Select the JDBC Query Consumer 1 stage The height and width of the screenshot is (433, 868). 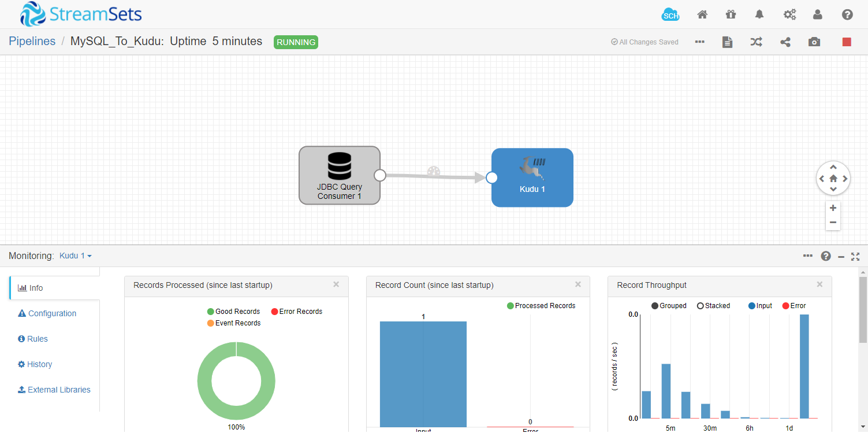point(340,175)
